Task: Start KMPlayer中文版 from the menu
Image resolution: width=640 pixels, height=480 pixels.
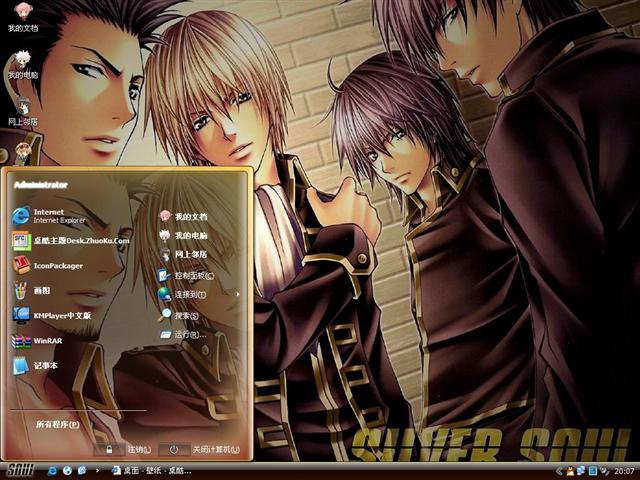Action: (51, 316)
